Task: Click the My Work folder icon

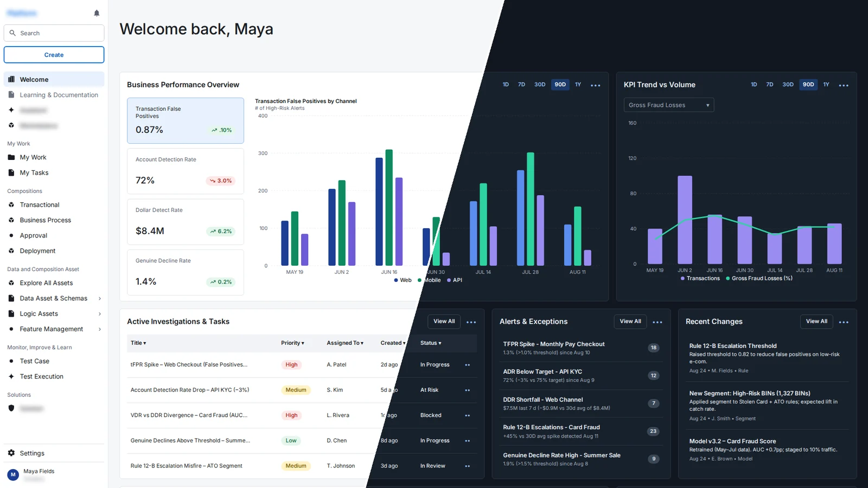Action: (x=11, y=157)
